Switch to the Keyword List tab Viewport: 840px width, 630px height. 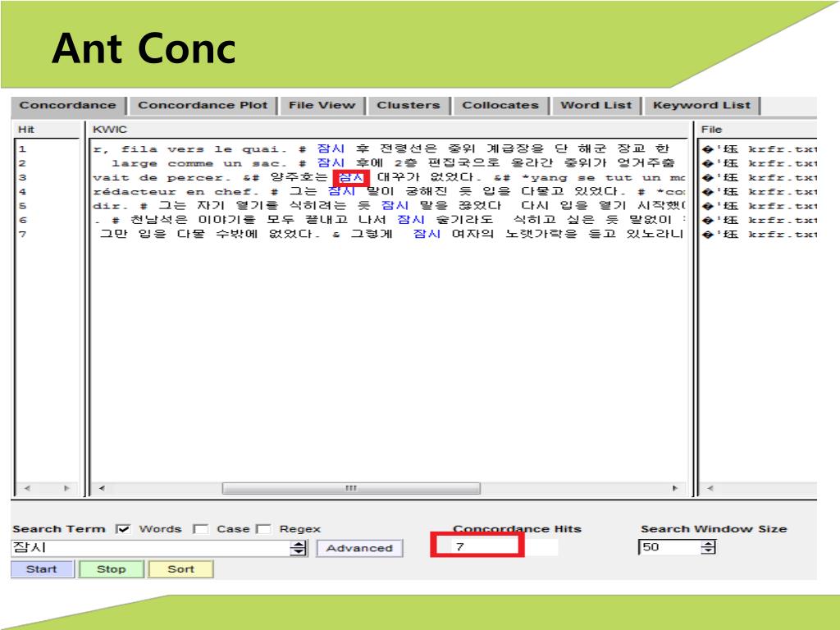(x=702, y=106)
